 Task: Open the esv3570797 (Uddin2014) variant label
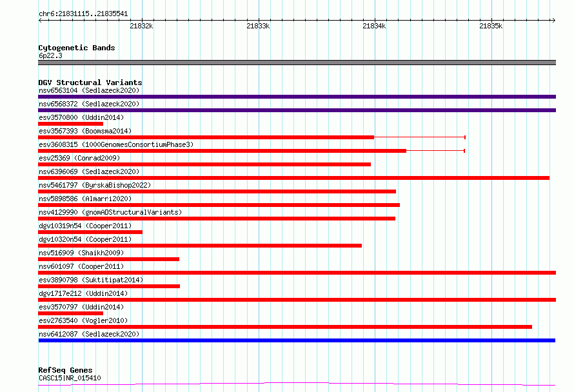81,307
